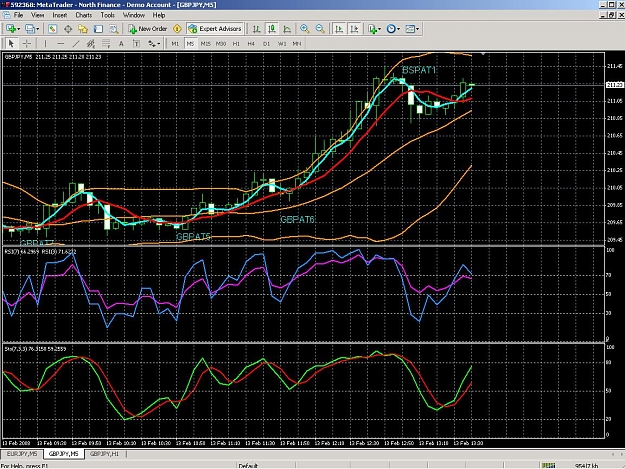Viewport: 625px width, 469px height.
Task: Click the chart shift triangle marker
Action: coord(483,54)
